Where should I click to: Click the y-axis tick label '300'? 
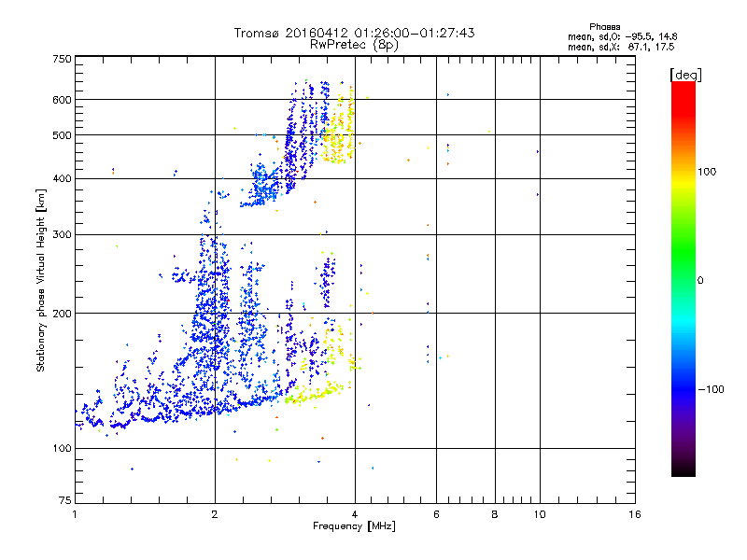pyautogui.click(x=62, y=234)
